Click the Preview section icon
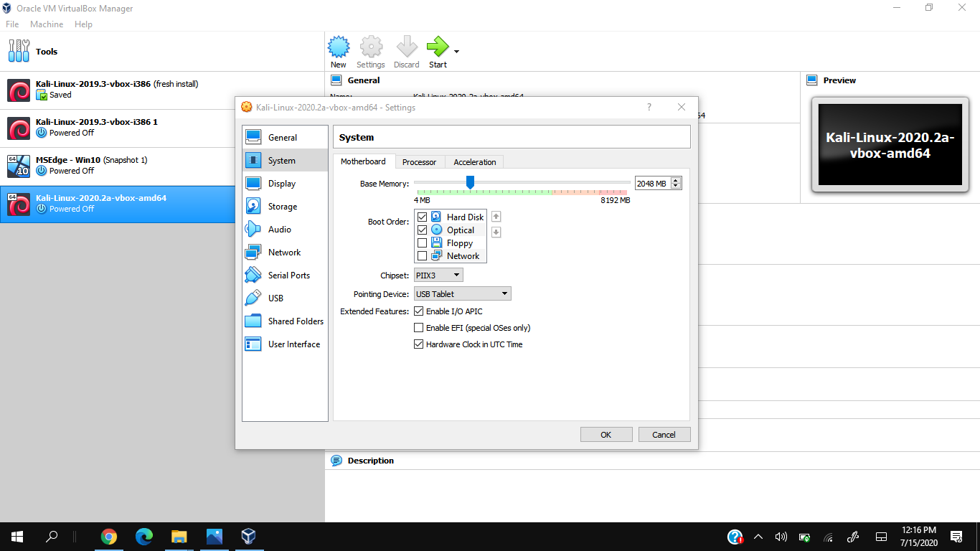 (812, 80)
